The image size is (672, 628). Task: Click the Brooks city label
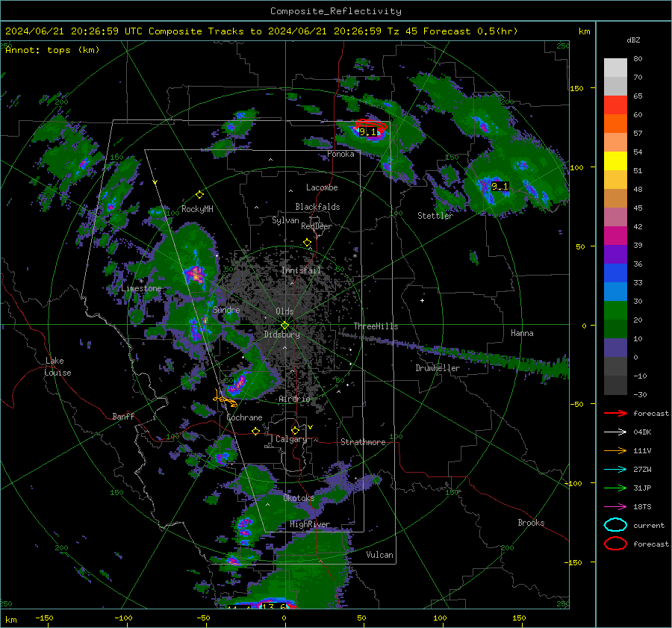coord(531,523)
